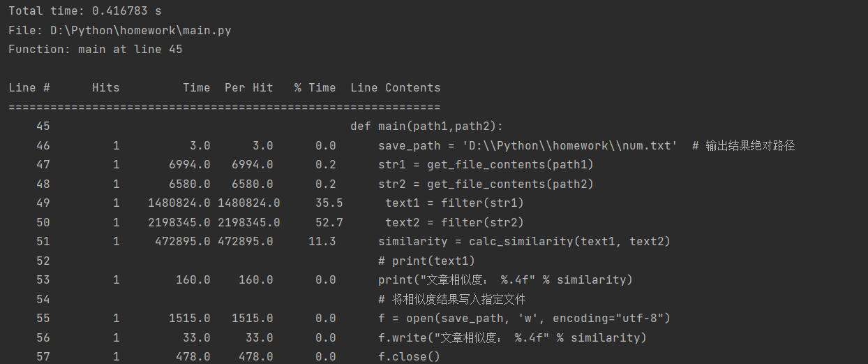Click the "# print(text1)" comment line
The height and width of the screenshot is (364, 868).
coord(426,261)
